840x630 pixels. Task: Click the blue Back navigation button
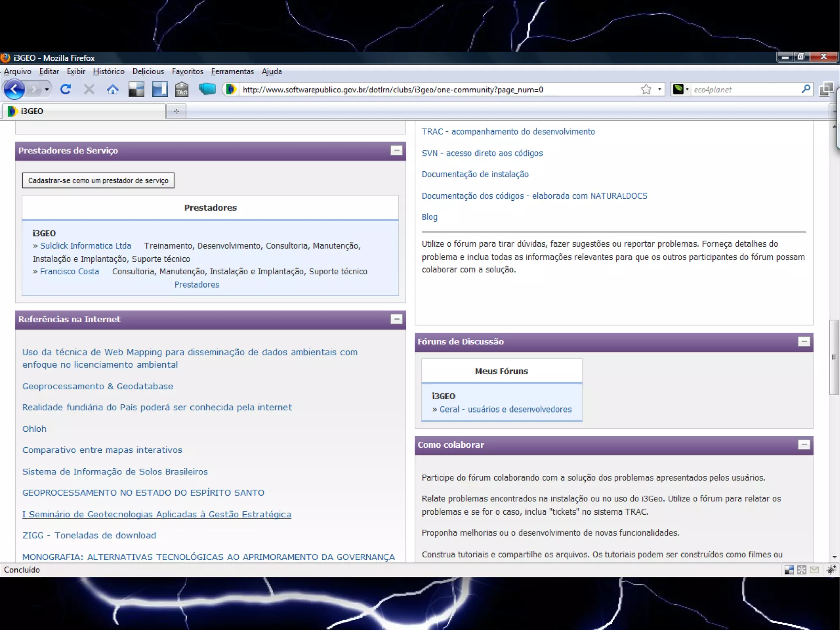14,89
